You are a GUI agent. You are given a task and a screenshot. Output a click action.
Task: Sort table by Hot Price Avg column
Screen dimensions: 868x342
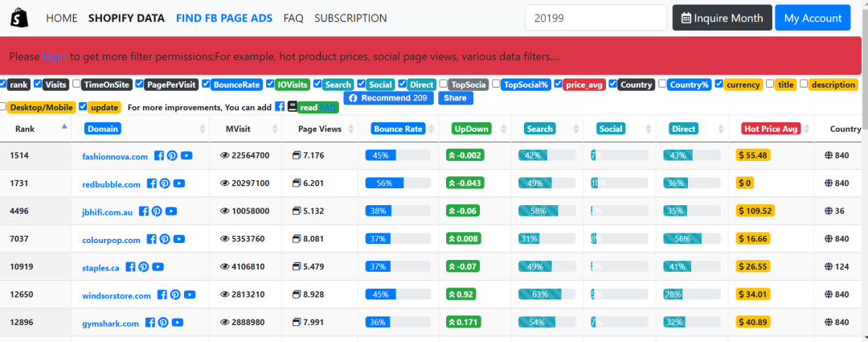tap(771, 129)
